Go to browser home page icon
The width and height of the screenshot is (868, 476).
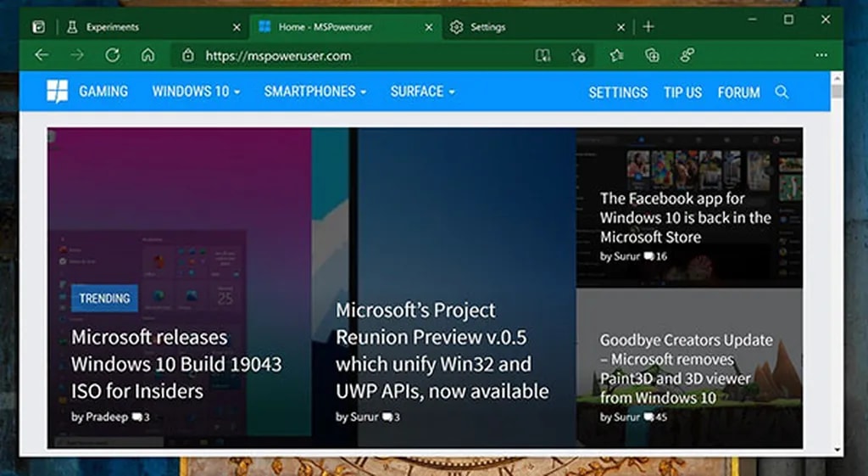coord(147,55)
